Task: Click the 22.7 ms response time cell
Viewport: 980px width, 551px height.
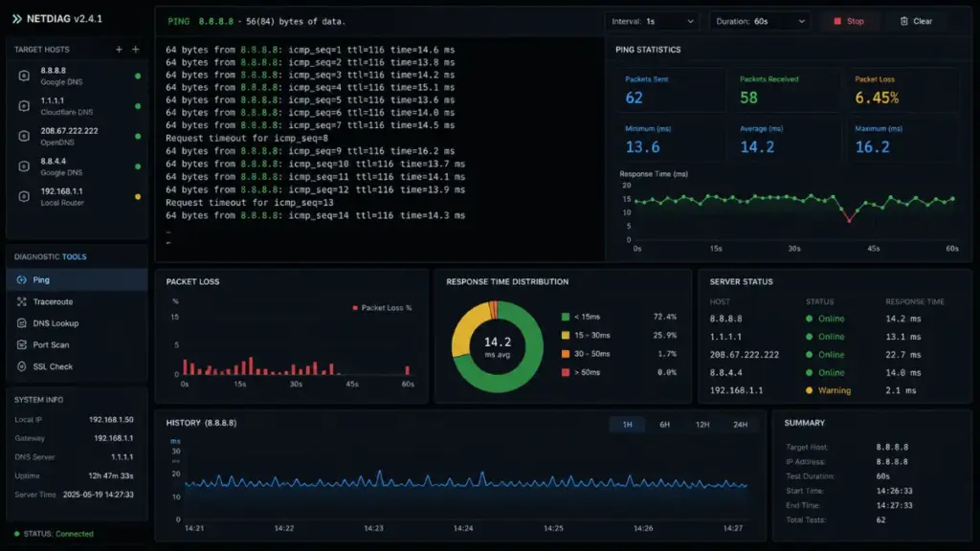Action: 903,354
